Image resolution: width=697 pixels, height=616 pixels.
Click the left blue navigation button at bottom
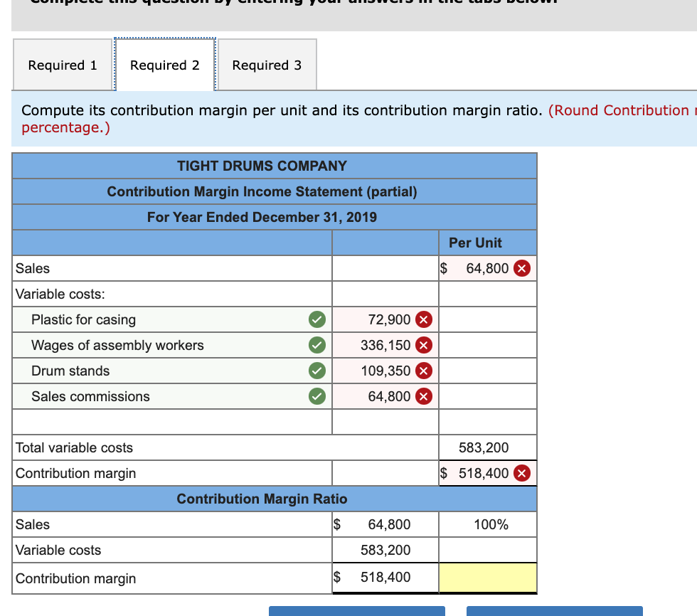tap(356, 612)
